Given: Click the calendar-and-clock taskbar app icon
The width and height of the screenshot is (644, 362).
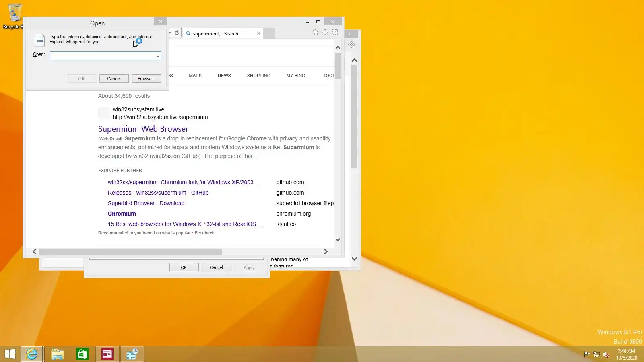Looking at the screenshot, I should [x=132, y=354].
